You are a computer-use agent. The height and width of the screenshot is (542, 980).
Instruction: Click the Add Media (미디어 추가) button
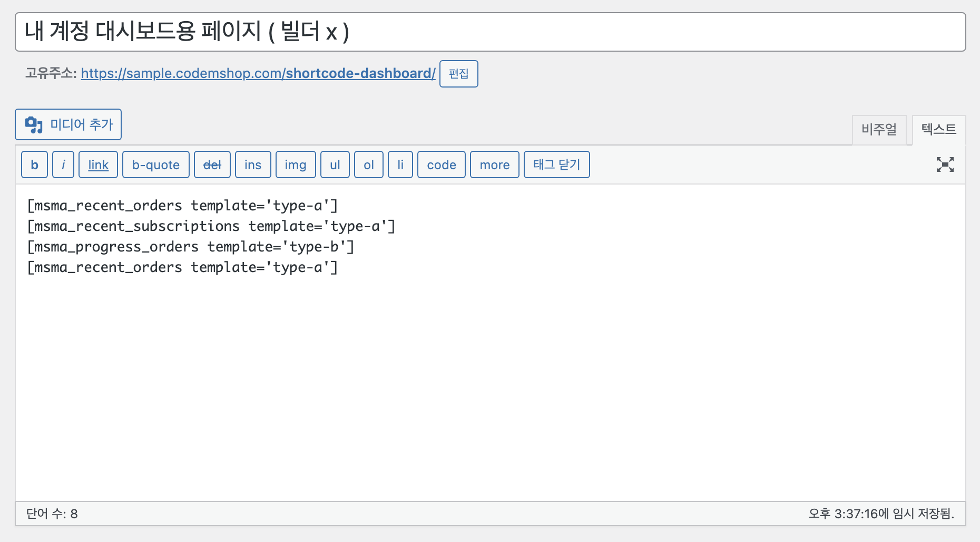[x=68, y=124]
